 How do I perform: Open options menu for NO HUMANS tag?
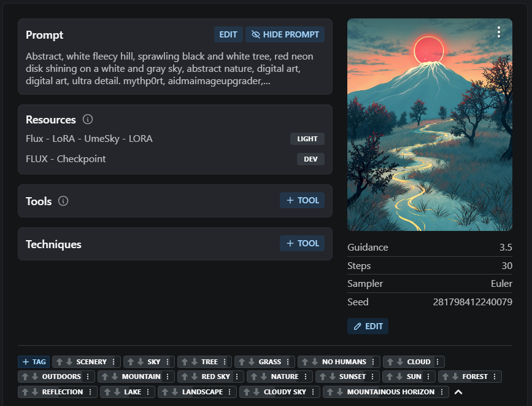pyautogui.click(x=372, y=362)
